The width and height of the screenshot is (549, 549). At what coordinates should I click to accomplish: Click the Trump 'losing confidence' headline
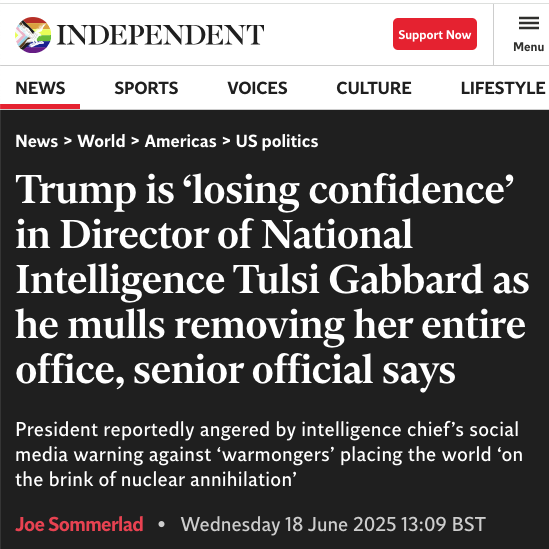[272, 280]
